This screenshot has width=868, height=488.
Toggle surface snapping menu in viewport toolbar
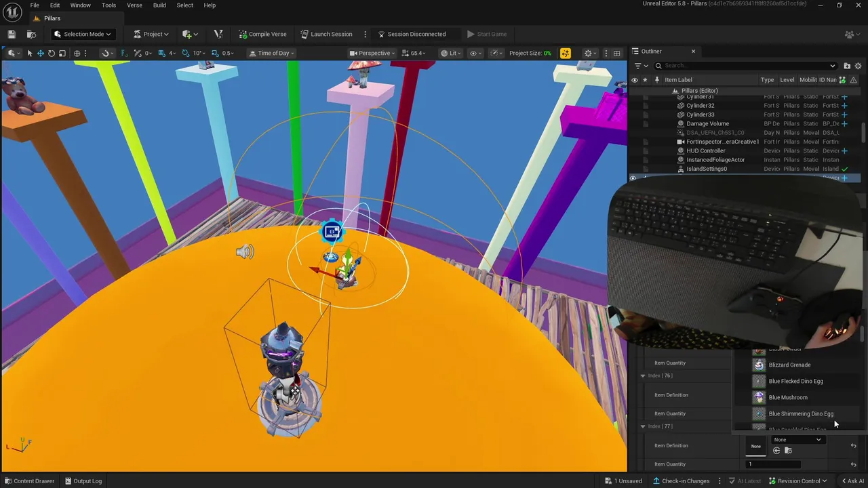[x=107, y=53]
